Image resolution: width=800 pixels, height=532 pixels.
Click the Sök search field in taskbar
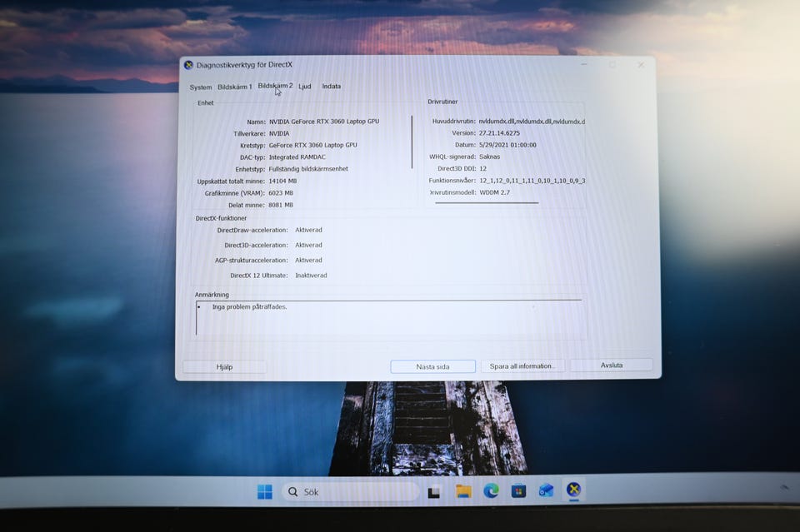[x=349, y=492]
